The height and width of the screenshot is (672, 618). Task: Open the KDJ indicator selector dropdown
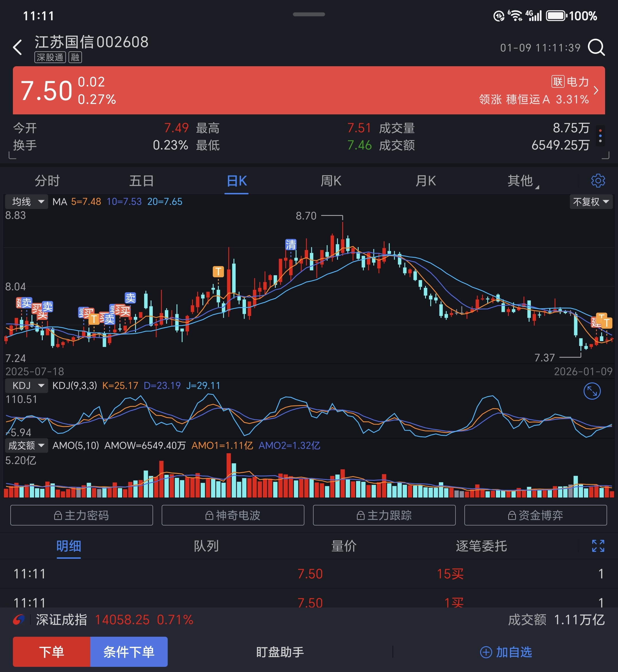coord(27,386)
